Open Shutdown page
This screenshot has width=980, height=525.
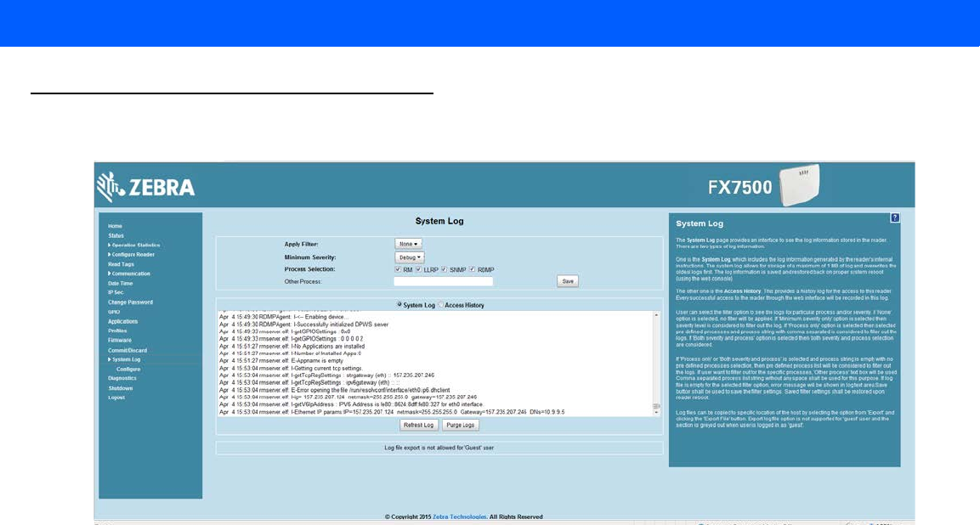[x=121, y=388]
